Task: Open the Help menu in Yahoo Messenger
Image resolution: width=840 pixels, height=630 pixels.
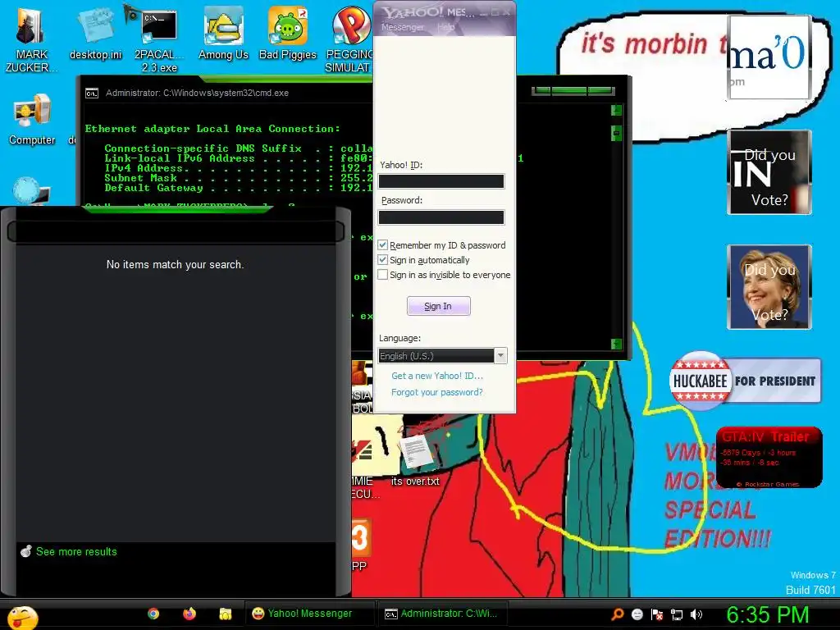Action: coord(445,27)
